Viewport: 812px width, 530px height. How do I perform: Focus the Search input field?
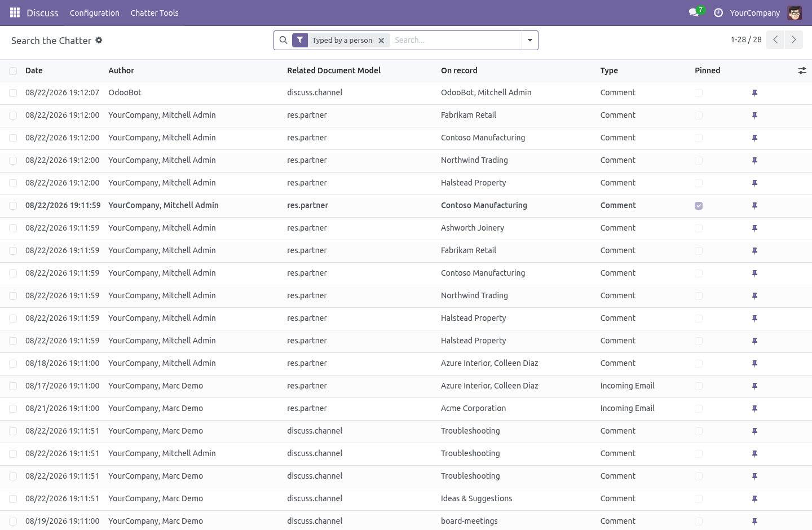tap(456, 40)
